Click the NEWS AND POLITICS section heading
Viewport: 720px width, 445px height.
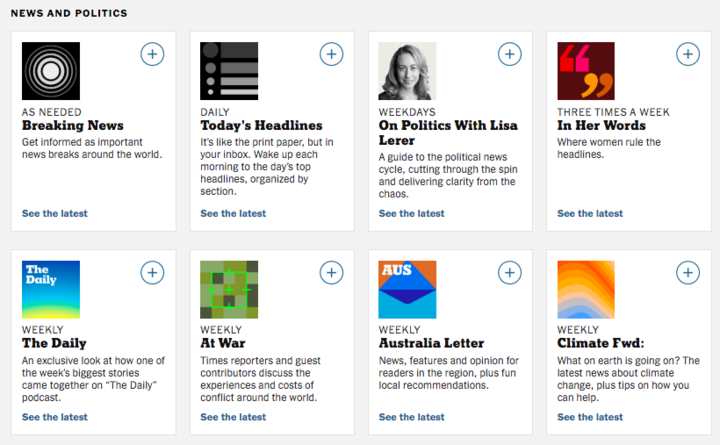tap(69, 13)
